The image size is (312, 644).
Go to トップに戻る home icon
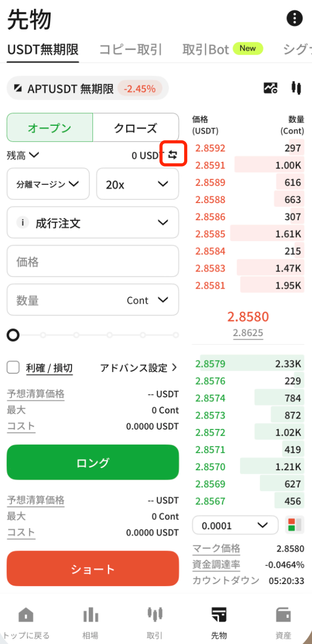(x=26, y=615)
